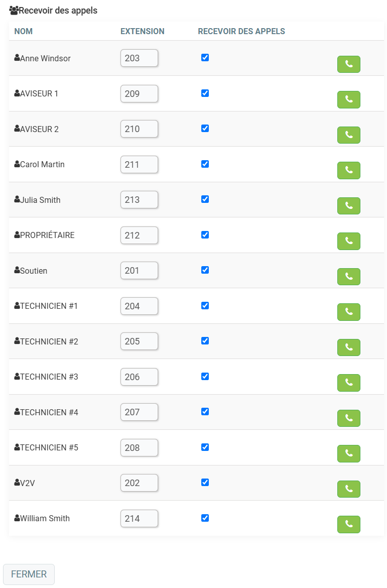387x588 pixels.
Task: Call William Smith with green phone button
Action: click(x=348, y=524)
